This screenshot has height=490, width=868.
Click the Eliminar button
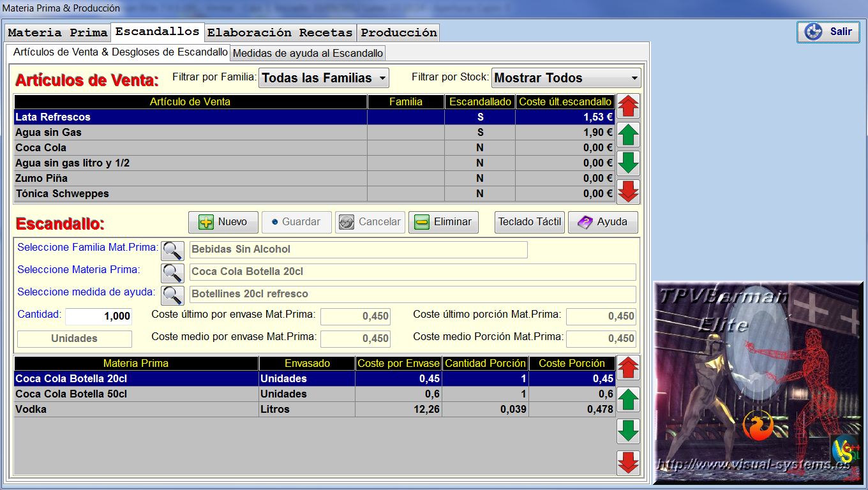point(444,222)
